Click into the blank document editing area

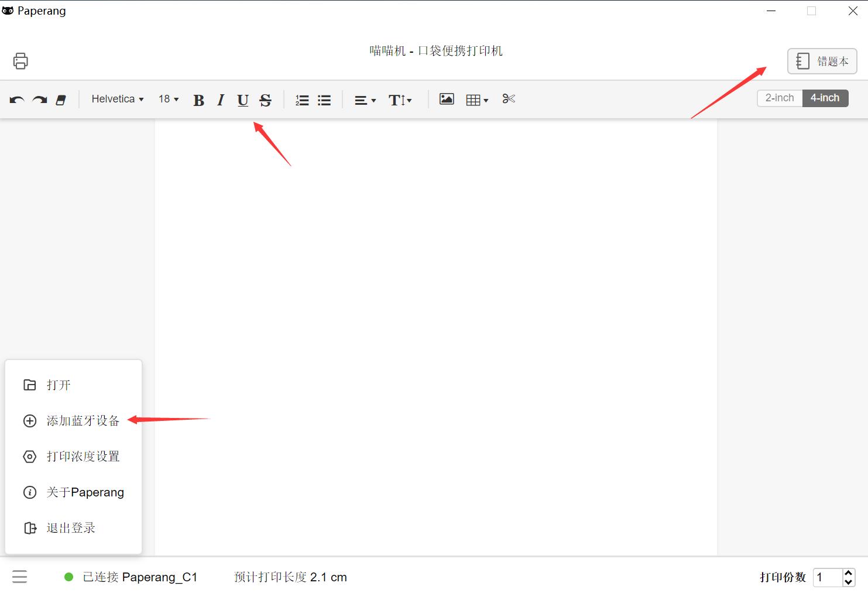436,337
